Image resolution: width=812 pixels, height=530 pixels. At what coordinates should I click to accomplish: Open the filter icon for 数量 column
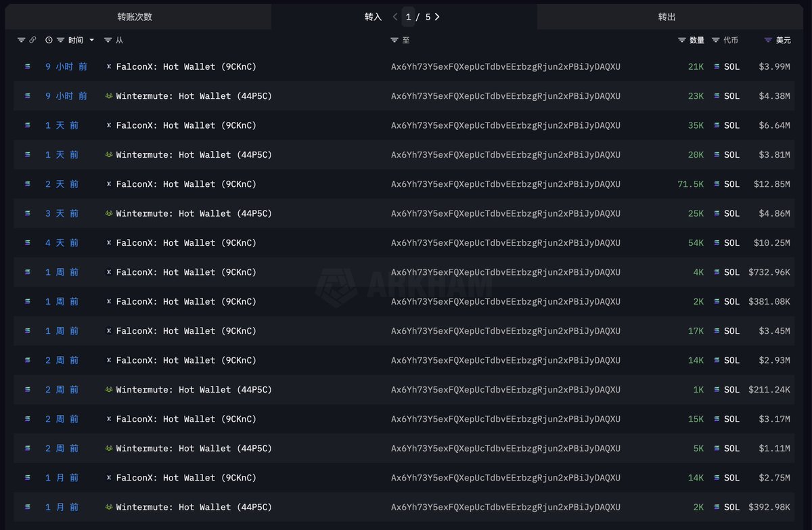pyautogui.click(x=682, y=41)
